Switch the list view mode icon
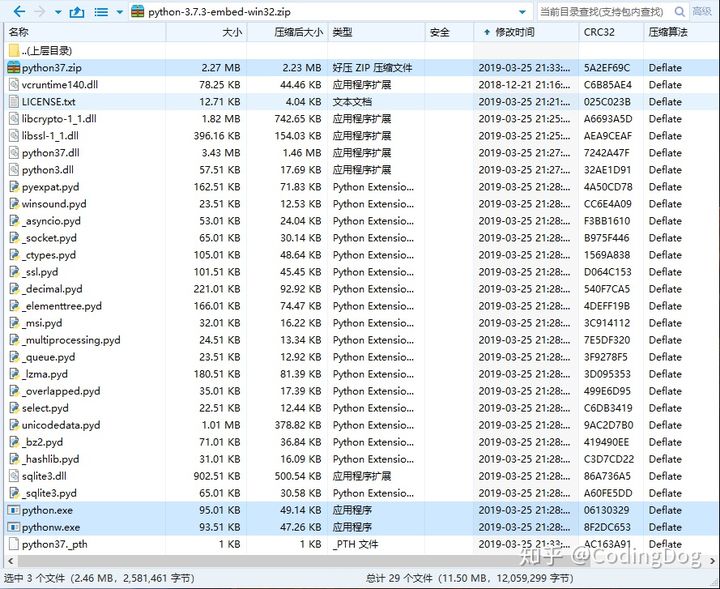Viewport: 720px width, 589px height. (101, 12)
